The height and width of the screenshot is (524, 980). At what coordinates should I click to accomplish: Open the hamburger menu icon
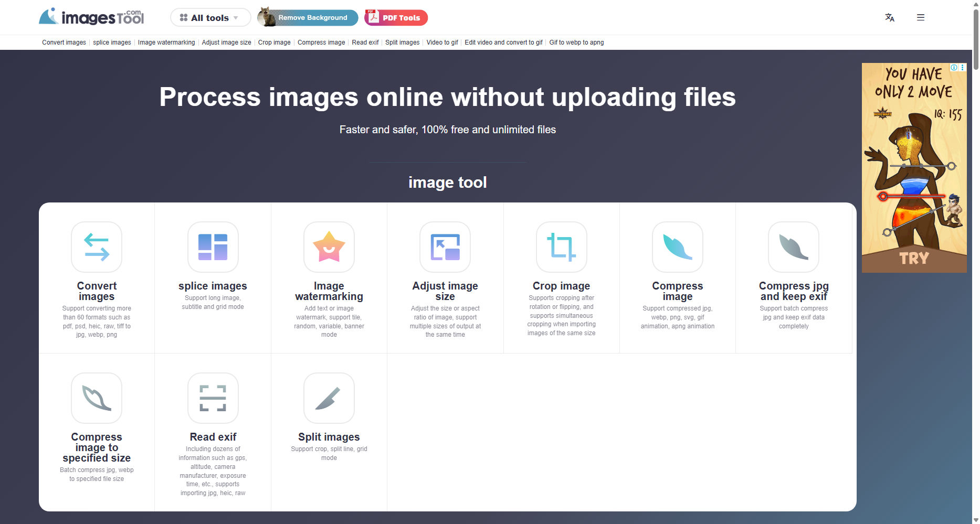(x=921, y=17)
